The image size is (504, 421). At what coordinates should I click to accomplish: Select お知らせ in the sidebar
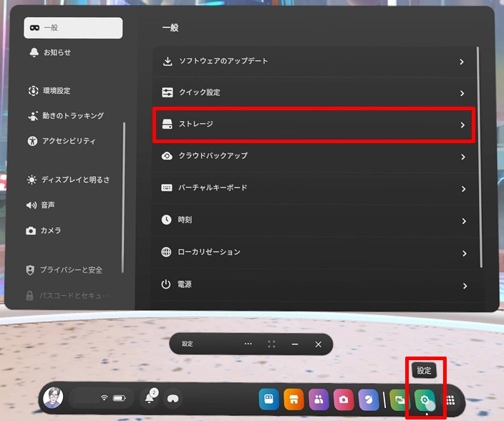pos(57,52)
